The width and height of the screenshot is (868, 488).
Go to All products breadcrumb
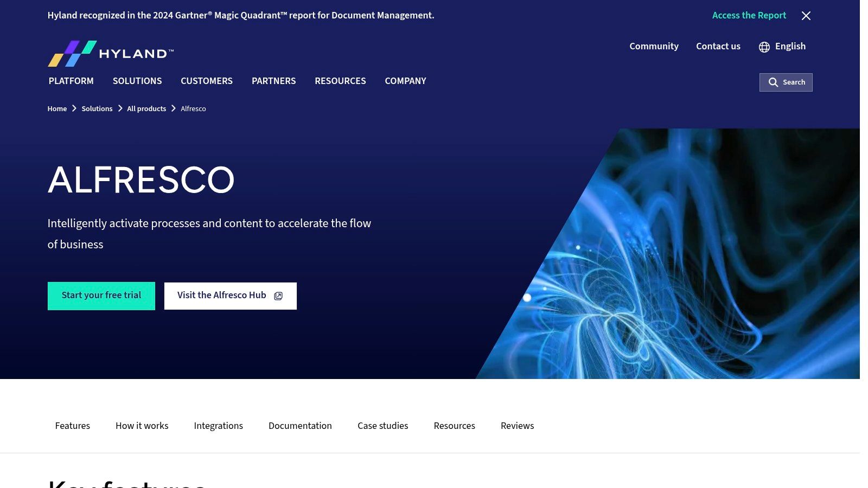(146, 108)
